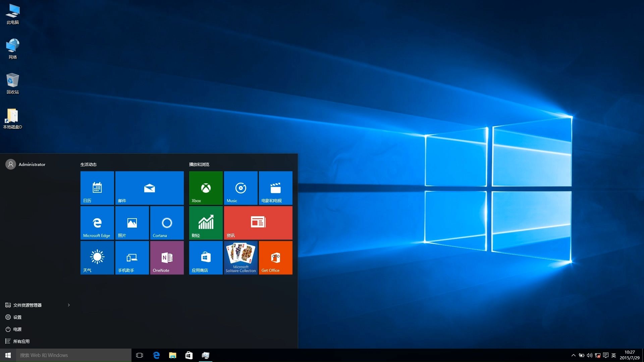Image resolution: width=644 pixels, height=362 pixels.
Task: Click the Windows Start button
Action: [x=8, y=355]
